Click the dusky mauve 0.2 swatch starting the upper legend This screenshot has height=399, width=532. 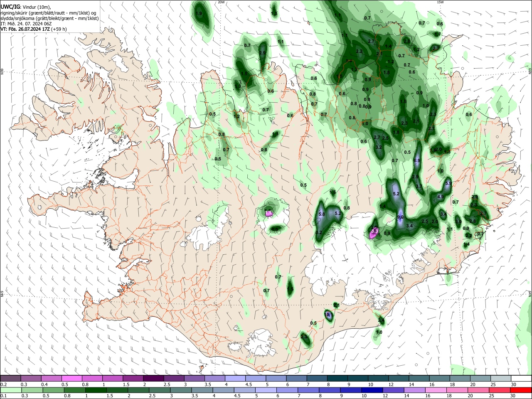(10, 378)
